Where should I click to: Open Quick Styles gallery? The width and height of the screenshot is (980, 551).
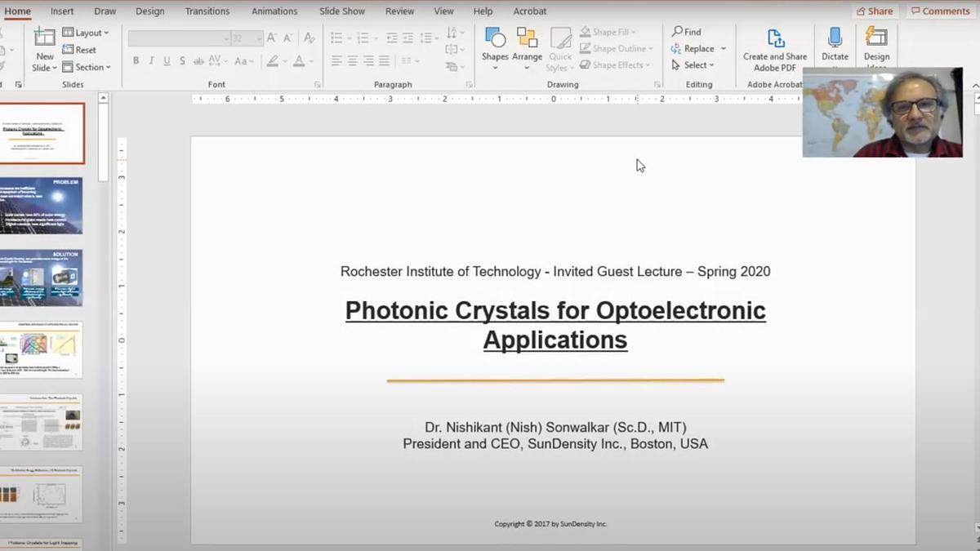point(560,49)
